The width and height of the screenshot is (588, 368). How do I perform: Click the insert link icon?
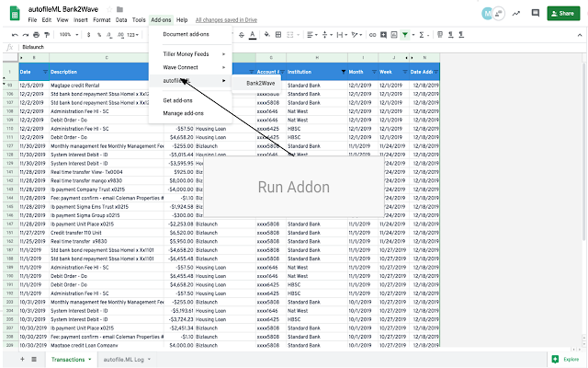point(372,35)
